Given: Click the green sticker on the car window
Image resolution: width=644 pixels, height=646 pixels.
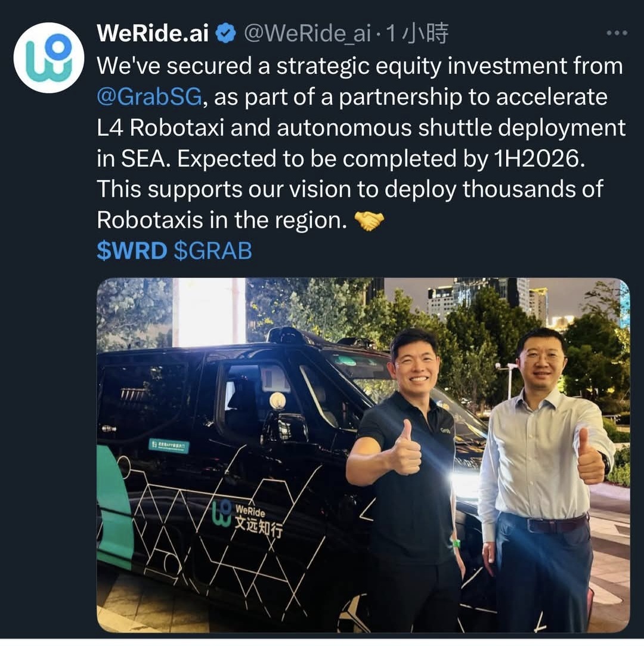Looking at the screenshot, I should (169, 446).
